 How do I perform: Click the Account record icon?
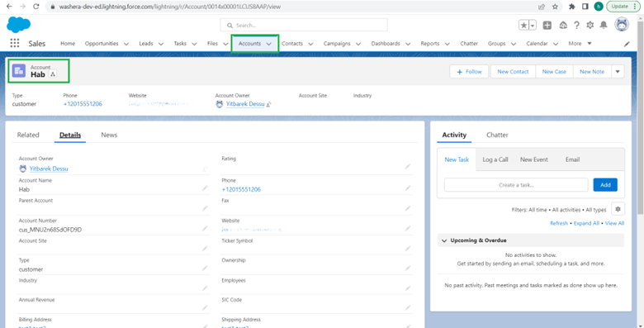19,71
